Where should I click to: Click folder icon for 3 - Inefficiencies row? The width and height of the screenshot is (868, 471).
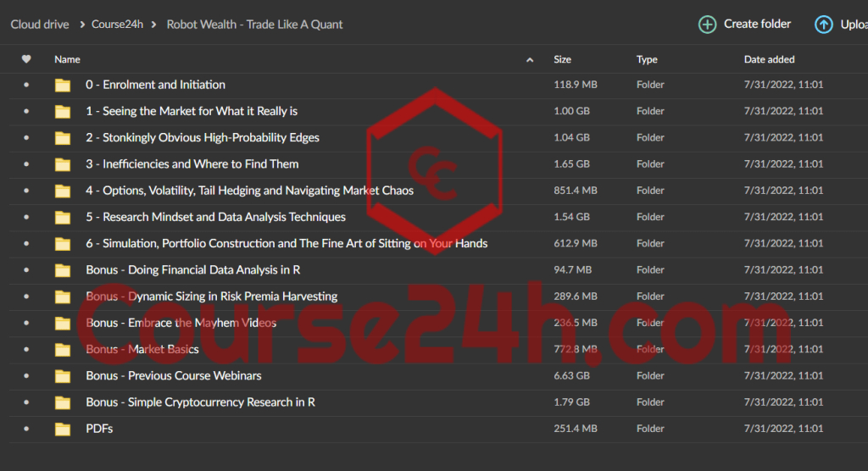(63, 164)
